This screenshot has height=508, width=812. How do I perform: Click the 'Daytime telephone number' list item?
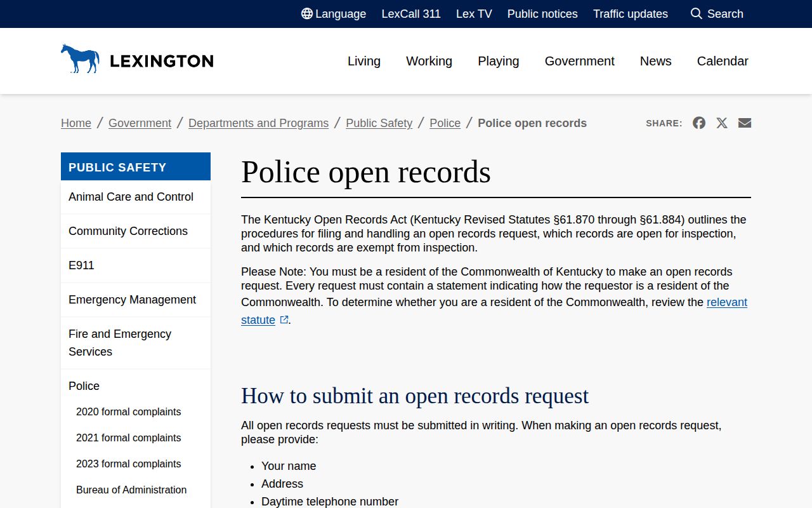(330, 502)
